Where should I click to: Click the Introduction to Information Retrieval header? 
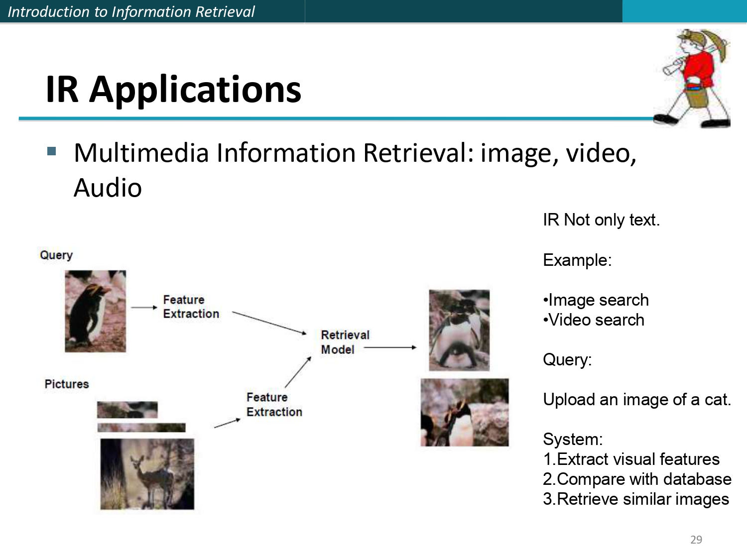[x=131, y=11]
